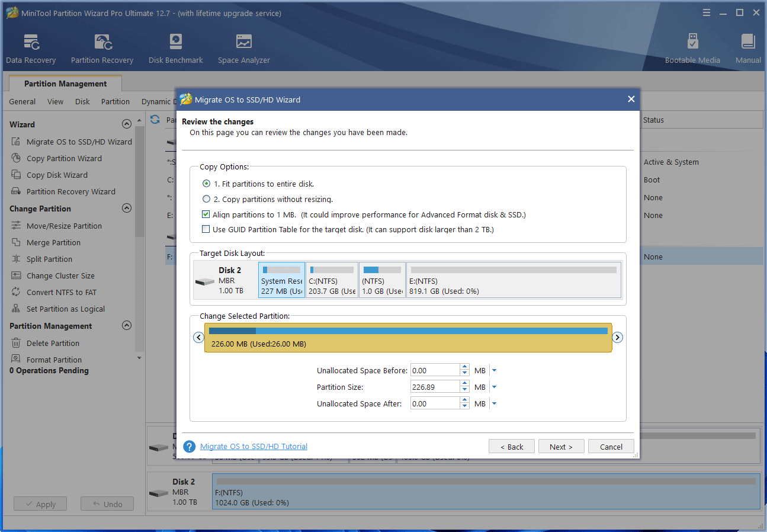
Task: Click the Move/Resize Partition icon
Action: [16, 226]
